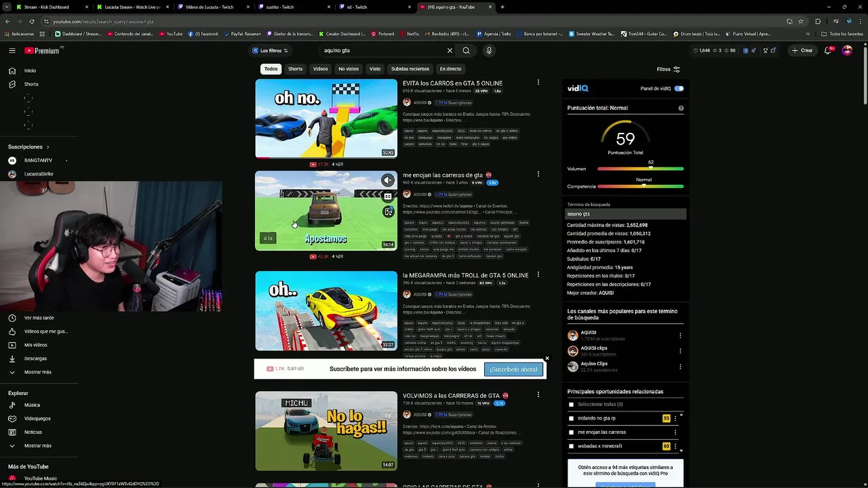Check the me enojan las carreras checkbox
The height and width of the screenshot is (488, 868).
pos(571,432)
